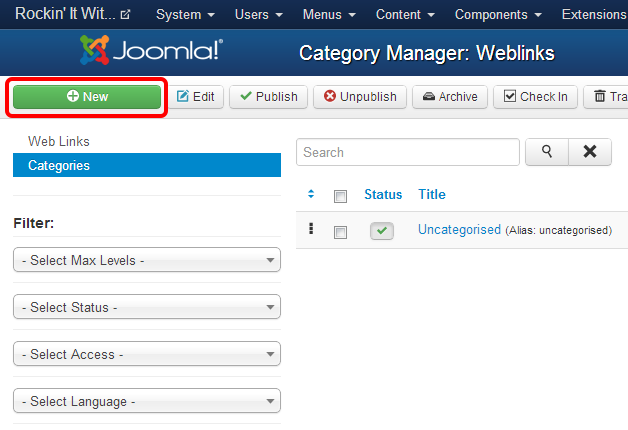Archive the selected category
The height and width of the screenshot is (430, 628).
[450, 97]
